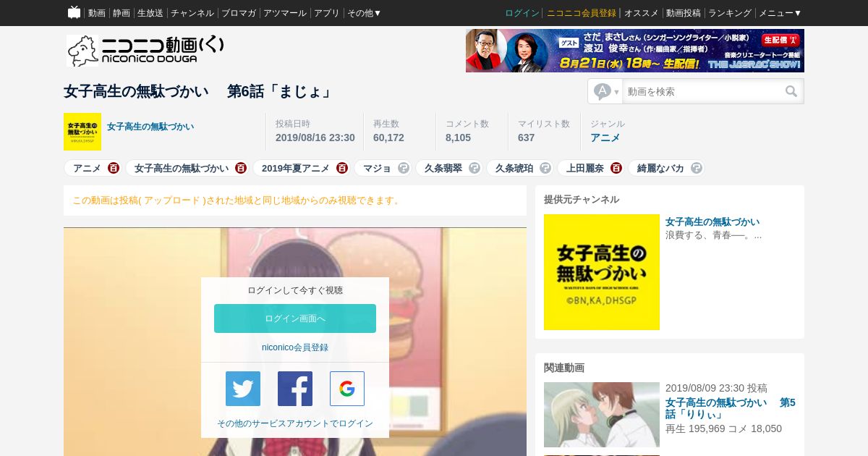This screenshot has width=868, height=456.
Task: Click ニコニコ会員登録 in top bar
Action: [582, 13]
